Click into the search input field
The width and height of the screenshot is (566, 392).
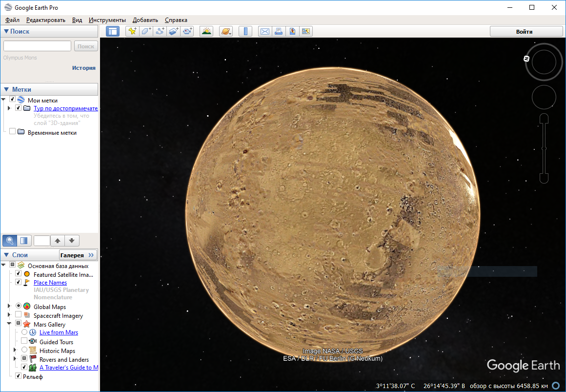(37, 46)
